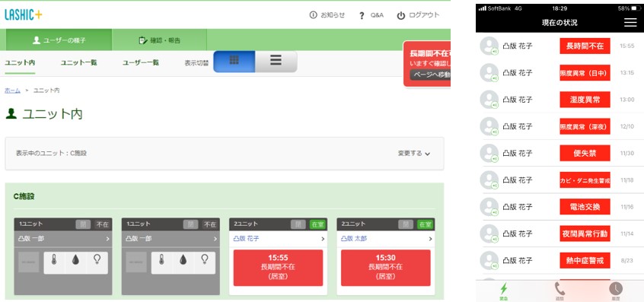Click the LASHIC+ logo
The image size is (644, 302).
pos(24,14)
